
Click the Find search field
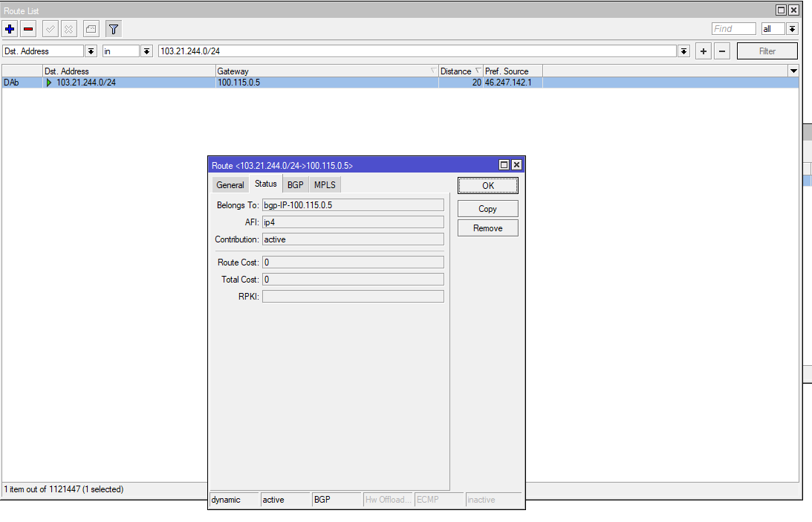734,29
